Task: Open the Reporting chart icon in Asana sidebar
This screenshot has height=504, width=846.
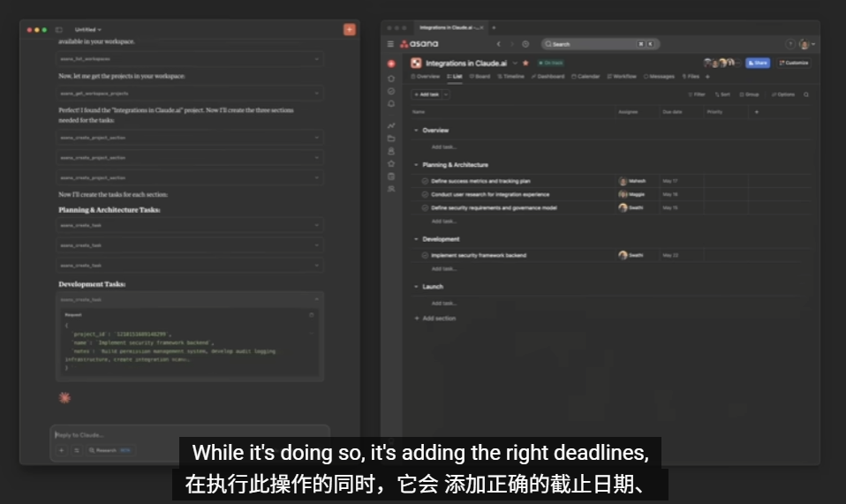Action: [391, 125]
